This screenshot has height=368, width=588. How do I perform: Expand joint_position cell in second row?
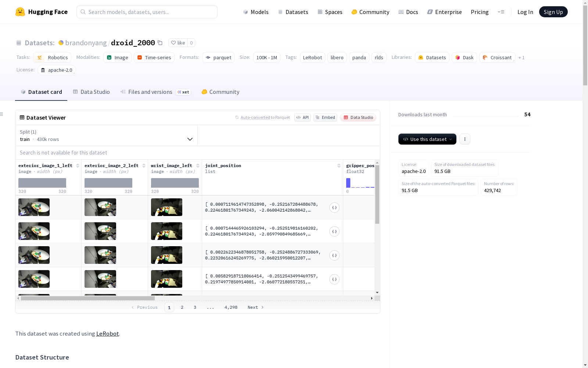tap(334, 231)
